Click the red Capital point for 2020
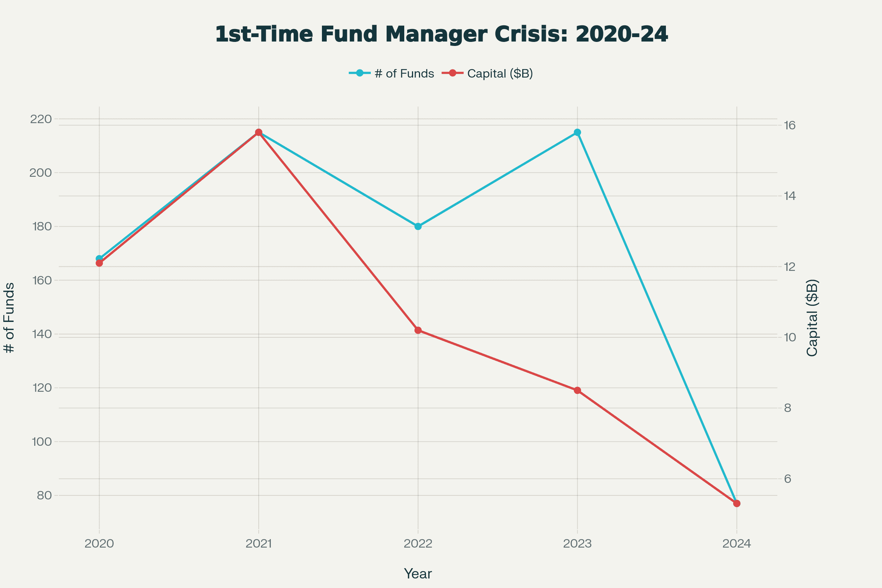Screen dimensions: 882x588 (99, 263)
